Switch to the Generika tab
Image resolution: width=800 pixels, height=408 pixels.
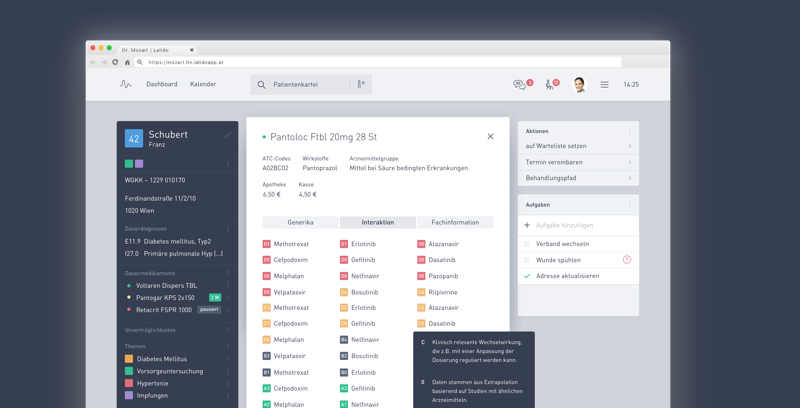click(301, 222)
